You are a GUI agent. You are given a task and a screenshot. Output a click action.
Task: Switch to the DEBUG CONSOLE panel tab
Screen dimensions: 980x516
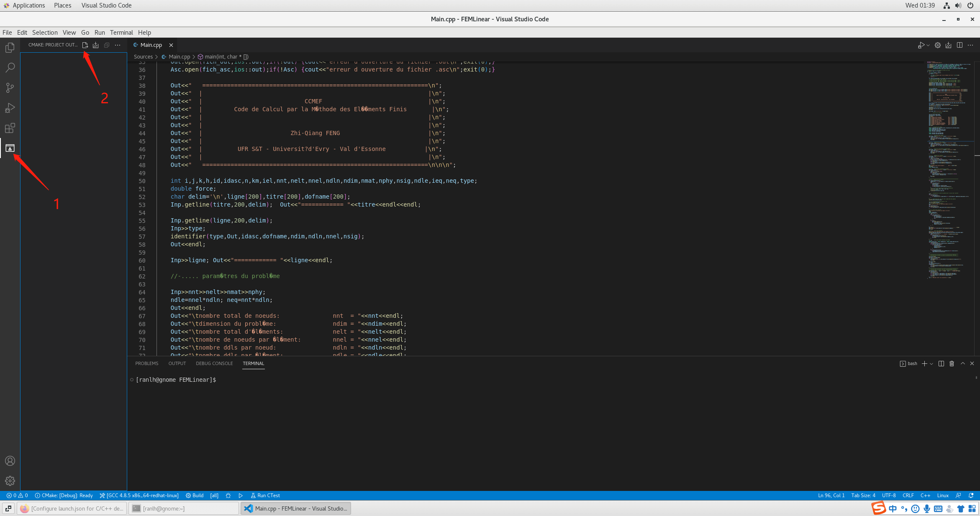214,363
